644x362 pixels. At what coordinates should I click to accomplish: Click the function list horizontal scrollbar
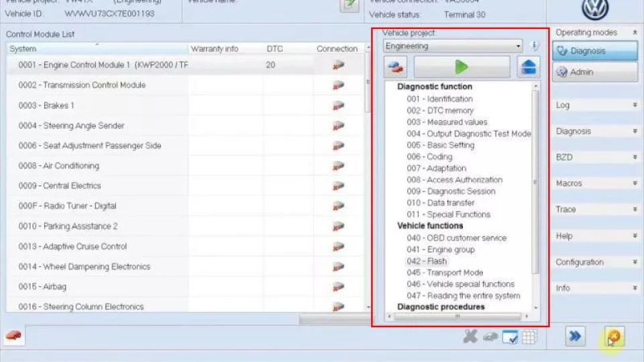click(x=457, y=316)
